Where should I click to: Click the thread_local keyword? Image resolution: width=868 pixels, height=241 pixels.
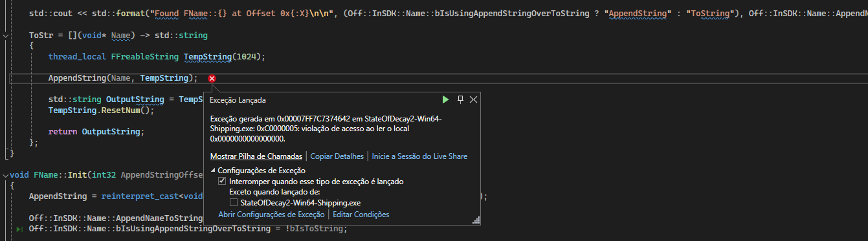click(77, 57)
